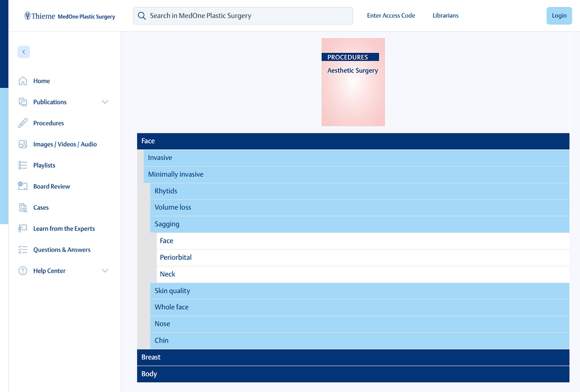Image resolution: width=580 pixels, height=392 pixels.
Task: Open the Breast procedures section
Action: tap(151, 357)
